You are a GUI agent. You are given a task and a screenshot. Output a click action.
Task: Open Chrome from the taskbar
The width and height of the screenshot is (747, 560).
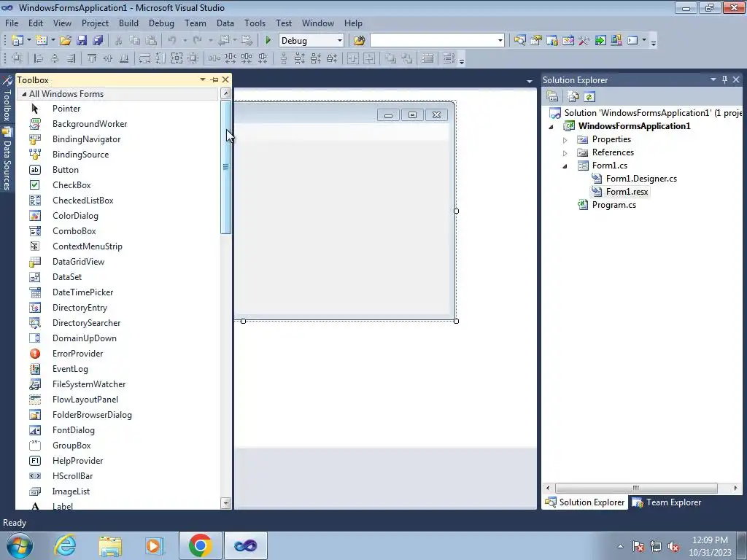[200, 545]
